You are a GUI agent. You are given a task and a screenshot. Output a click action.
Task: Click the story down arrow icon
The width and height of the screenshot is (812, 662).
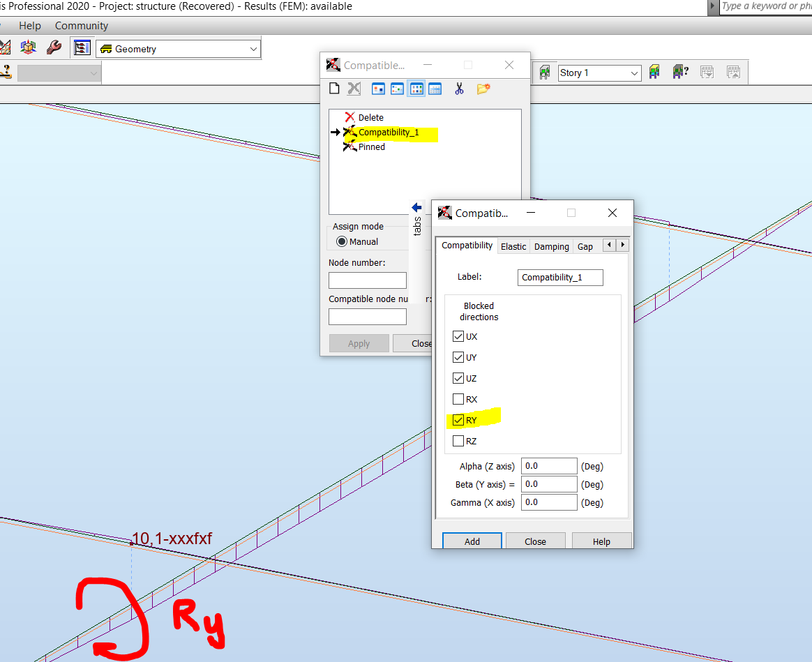tap(707, 72)
